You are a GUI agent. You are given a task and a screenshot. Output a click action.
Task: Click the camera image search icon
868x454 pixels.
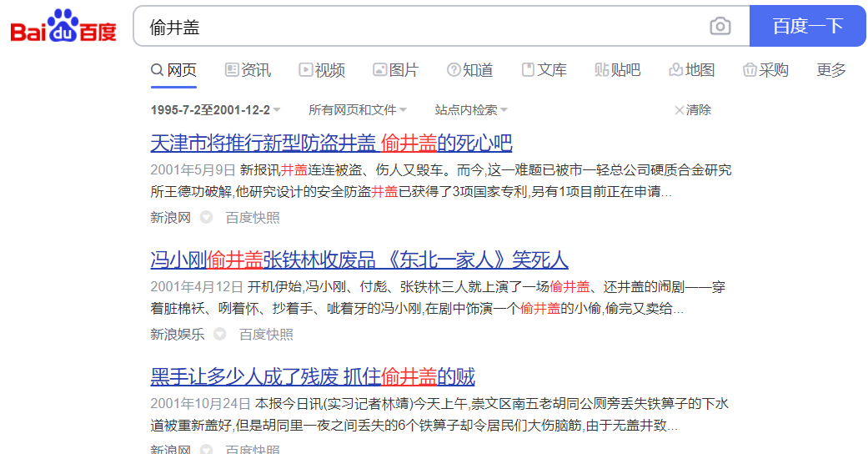coord(720,27)
